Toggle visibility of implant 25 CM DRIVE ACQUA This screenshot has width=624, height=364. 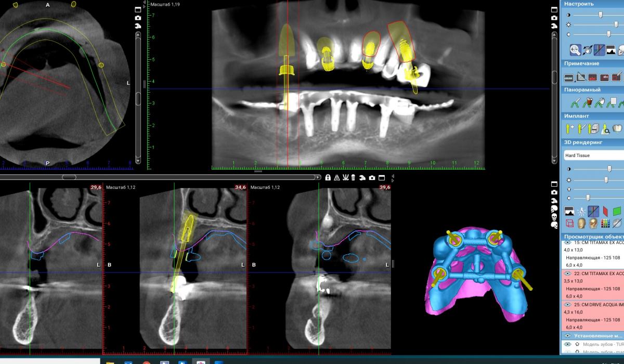coord(568,304)
